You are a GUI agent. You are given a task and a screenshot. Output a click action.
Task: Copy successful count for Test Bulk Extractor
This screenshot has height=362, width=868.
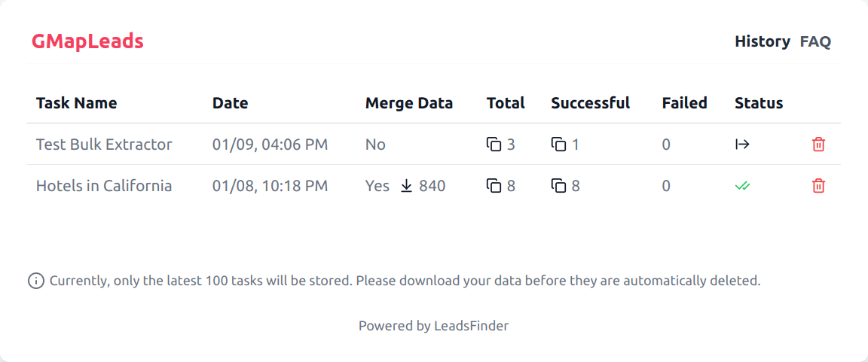tap(558, 144)
